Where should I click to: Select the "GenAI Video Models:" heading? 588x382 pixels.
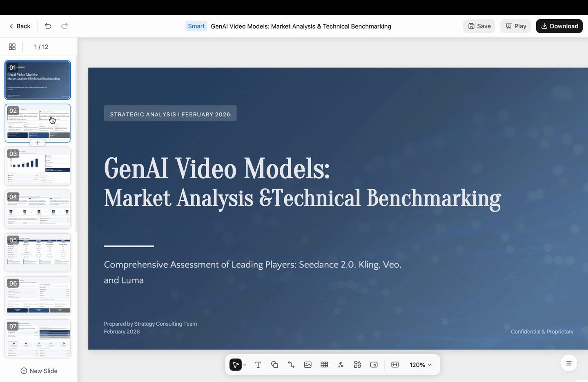click(x=217, y=168)
